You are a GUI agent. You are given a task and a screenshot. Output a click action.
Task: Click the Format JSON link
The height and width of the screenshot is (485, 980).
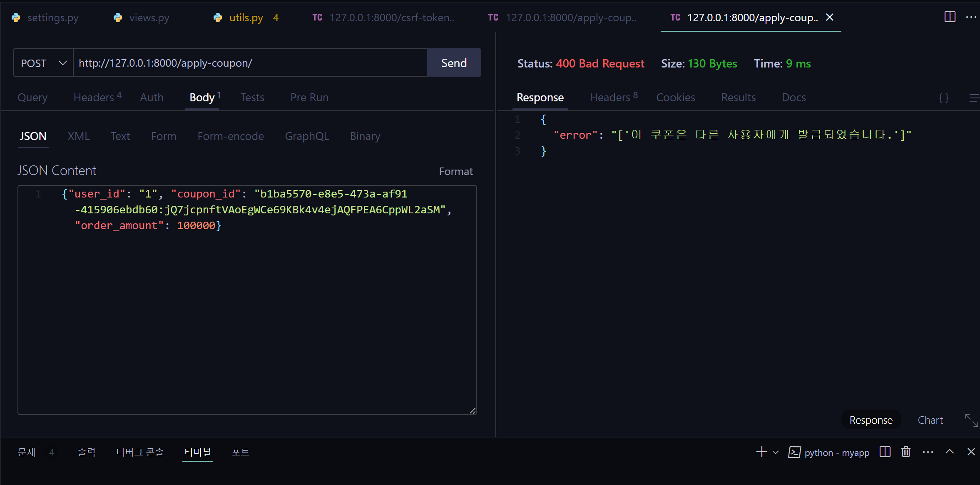pyautogui.click(x=455, y=171)
